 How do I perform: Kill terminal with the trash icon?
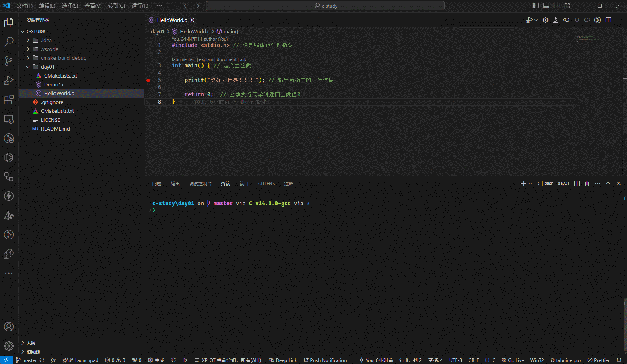(x=587, y=184)
